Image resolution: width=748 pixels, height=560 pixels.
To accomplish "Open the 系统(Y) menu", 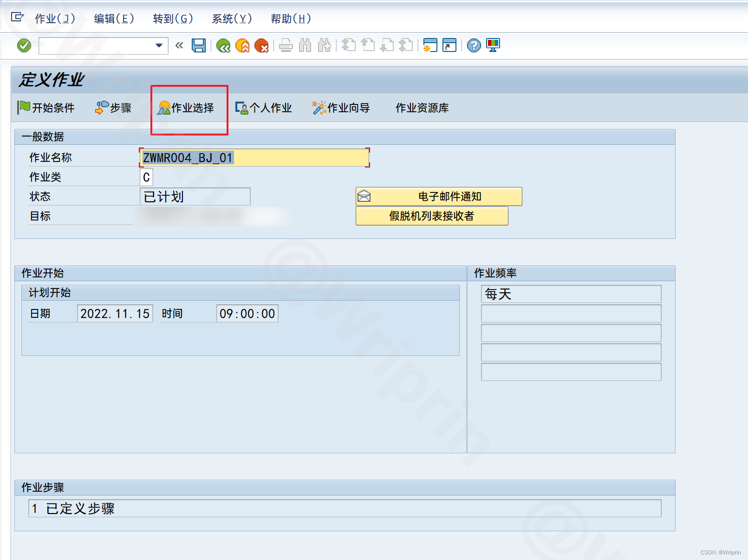I will pyautogui.click(x=232, y=19).
